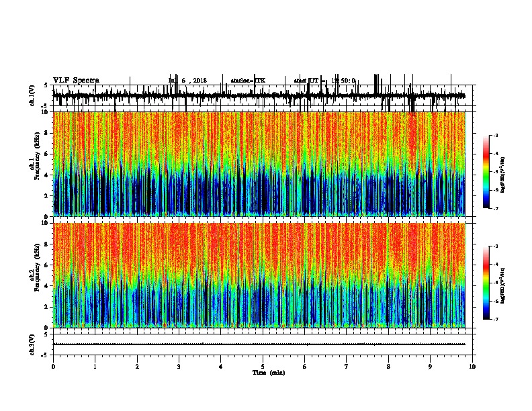Click time axis tick label 0

[x=53, y=367]
